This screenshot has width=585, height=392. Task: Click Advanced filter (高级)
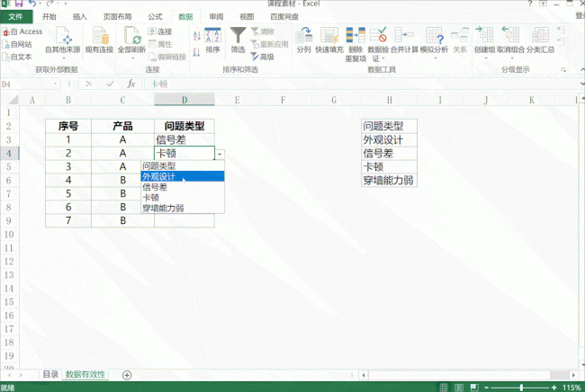coord(262,57)
